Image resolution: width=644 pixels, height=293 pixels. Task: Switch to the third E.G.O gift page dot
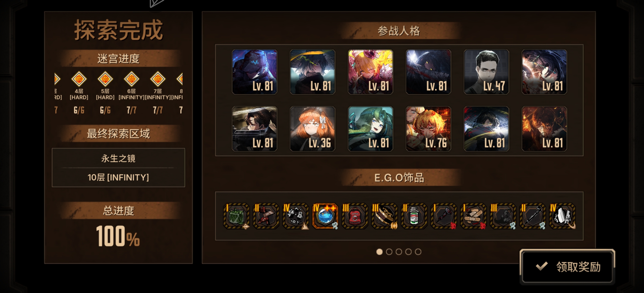[399, 252]
